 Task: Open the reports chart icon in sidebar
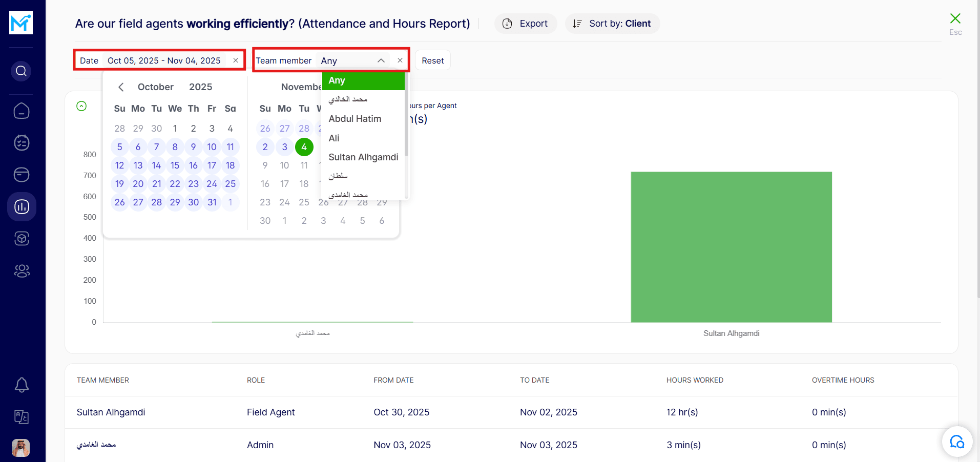(x=22, y=207)
